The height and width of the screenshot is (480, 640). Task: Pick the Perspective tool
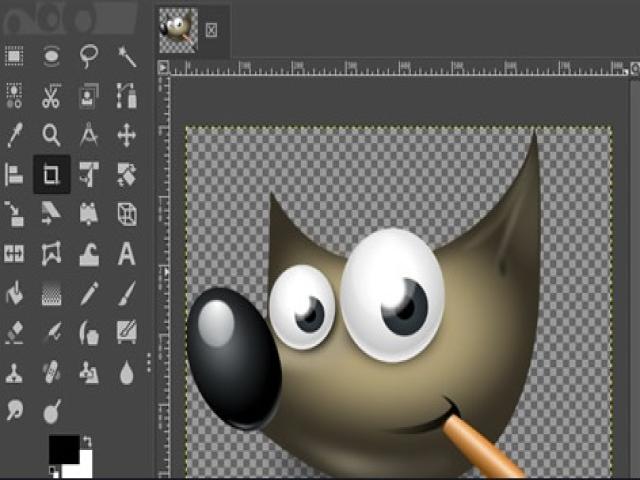point(89,213)
